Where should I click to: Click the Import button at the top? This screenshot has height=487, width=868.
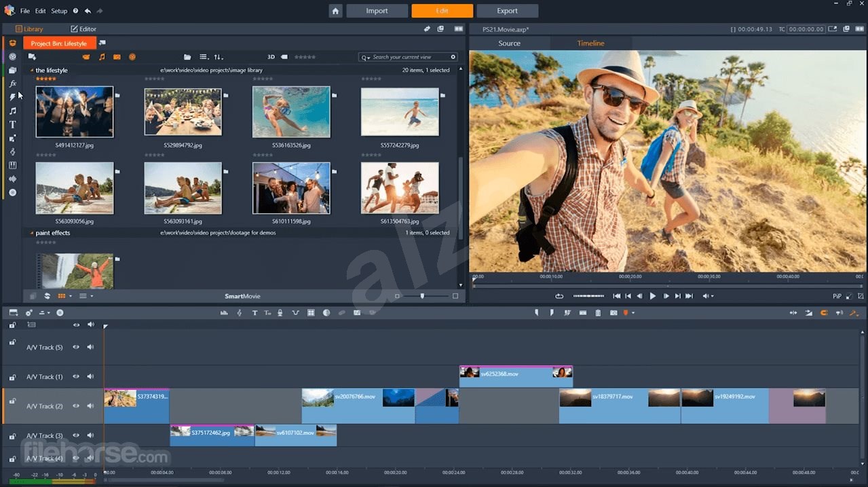coord(377,10)
